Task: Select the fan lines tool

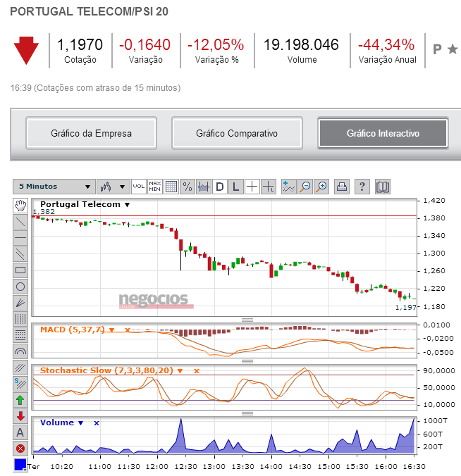Action: 20,303
